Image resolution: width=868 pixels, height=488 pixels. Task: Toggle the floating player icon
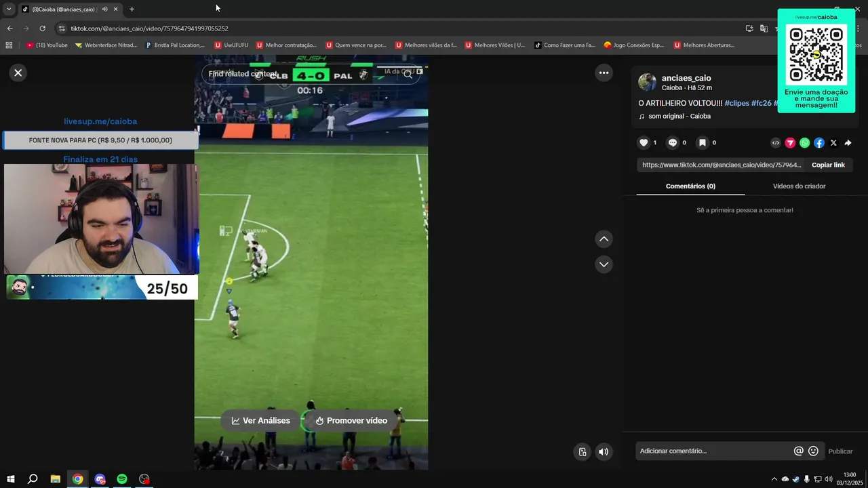(x=582, y=451)
